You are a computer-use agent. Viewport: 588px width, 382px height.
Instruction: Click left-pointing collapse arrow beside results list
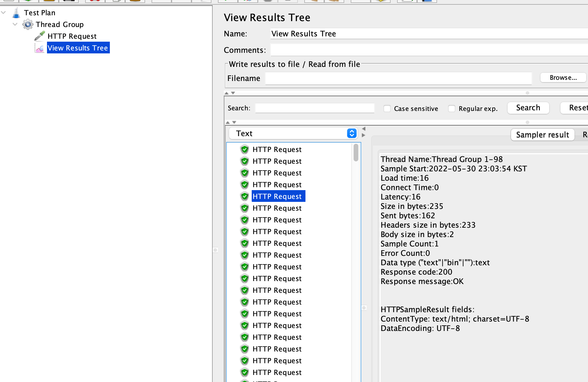click(364, 129)
